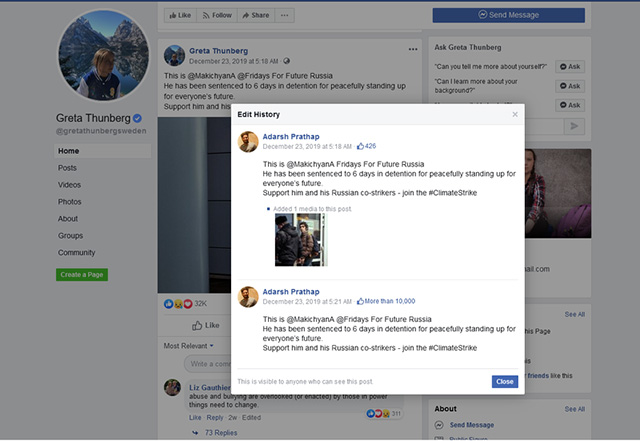Click the Send Message button
Viewport: 640px width, 441px height.
tap(509, 15)
